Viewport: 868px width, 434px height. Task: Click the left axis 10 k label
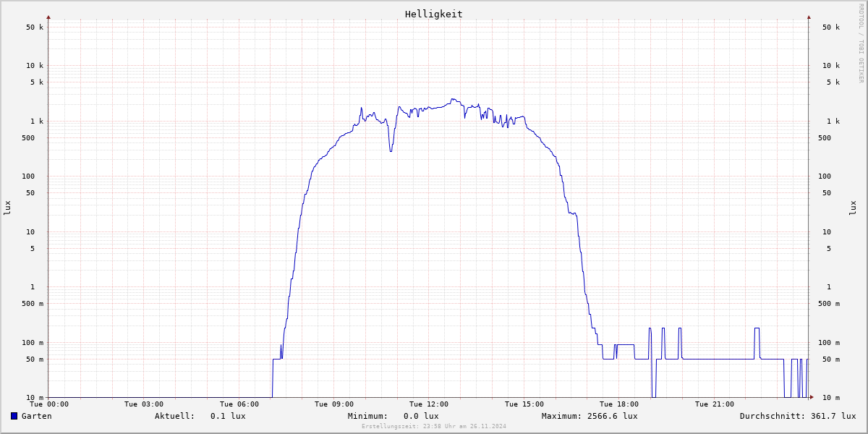pyautogui.click(x=35, y=66)
